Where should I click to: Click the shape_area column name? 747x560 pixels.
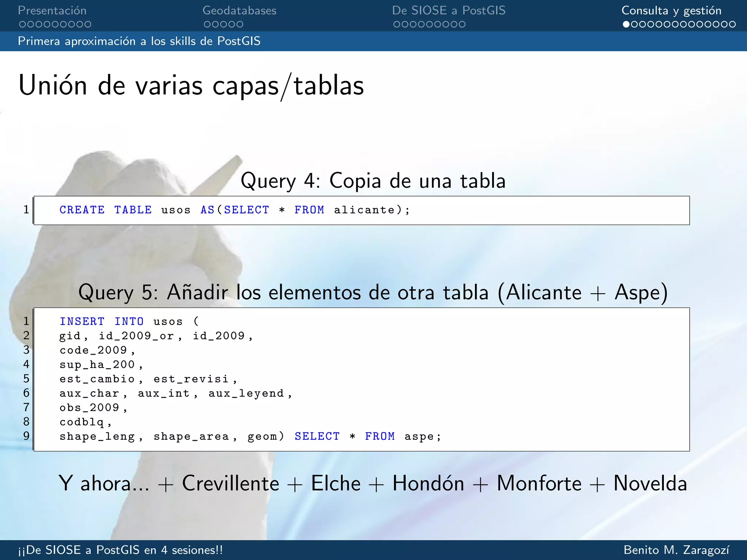(191, 436)
